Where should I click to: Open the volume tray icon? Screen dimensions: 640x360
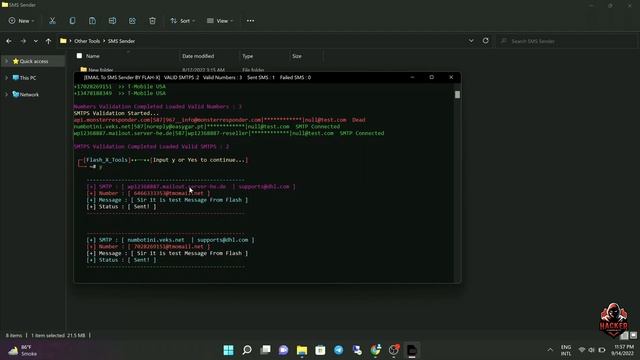click(591, 350)
